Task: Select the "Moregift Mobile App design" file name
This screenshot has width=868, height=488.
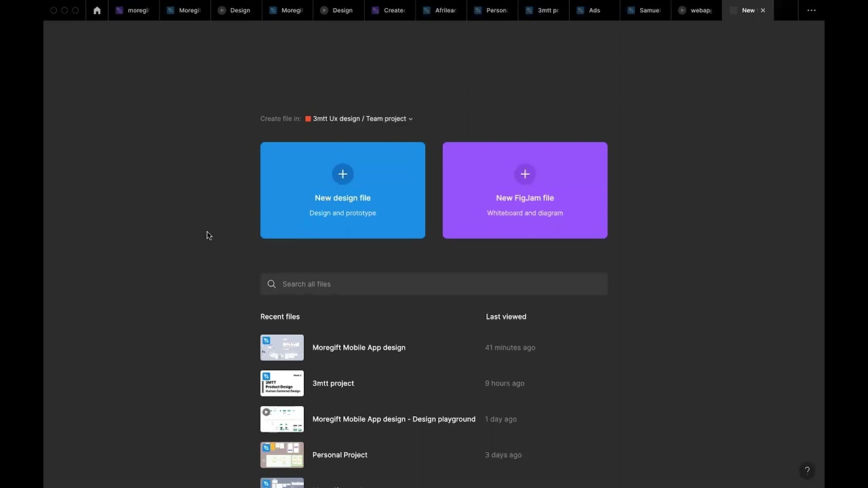Action: 359,348
